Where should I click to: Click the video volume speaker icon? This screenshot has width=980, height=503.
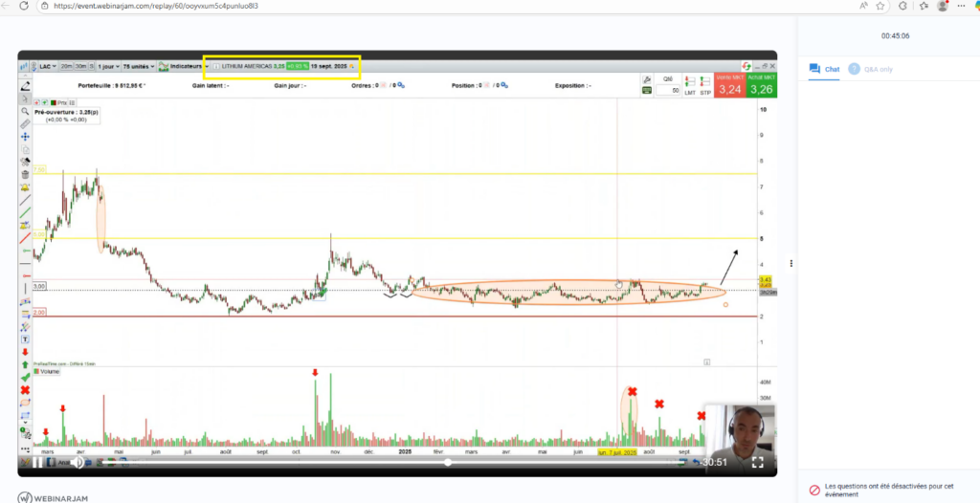coord(78,463)
